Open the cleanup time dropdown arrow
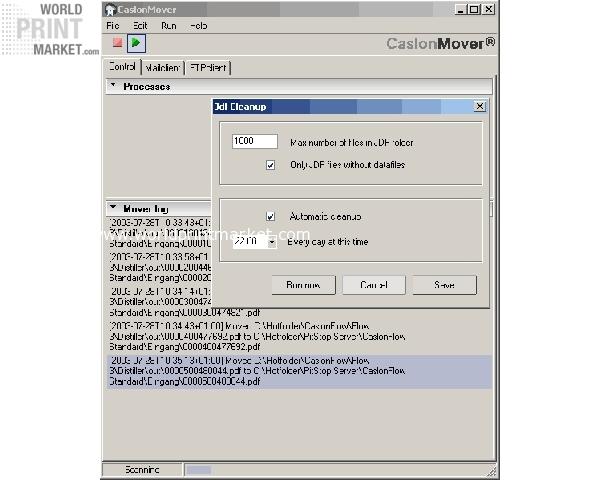 pos(272,242)
